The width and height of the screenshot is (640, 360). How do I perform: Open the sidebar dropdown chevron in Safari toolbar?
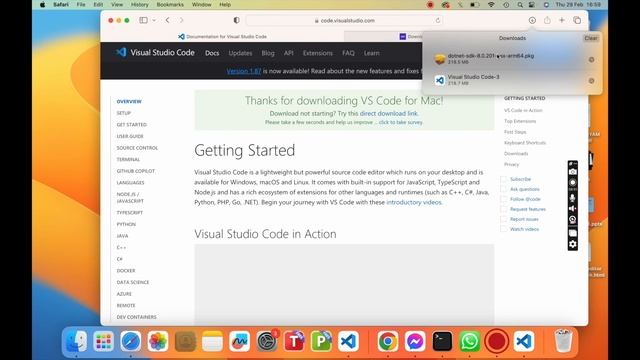click(x=154, y=20)
